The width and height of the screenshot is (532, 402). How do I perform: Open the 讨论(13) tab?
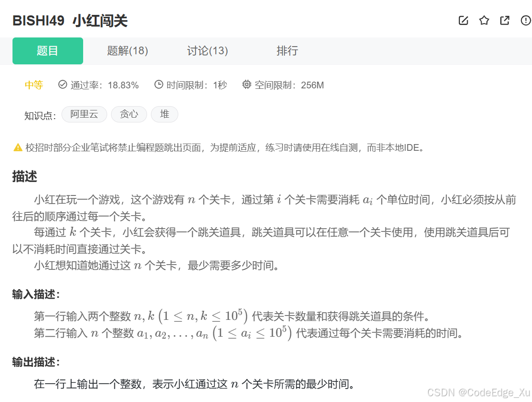coord(207,50)
